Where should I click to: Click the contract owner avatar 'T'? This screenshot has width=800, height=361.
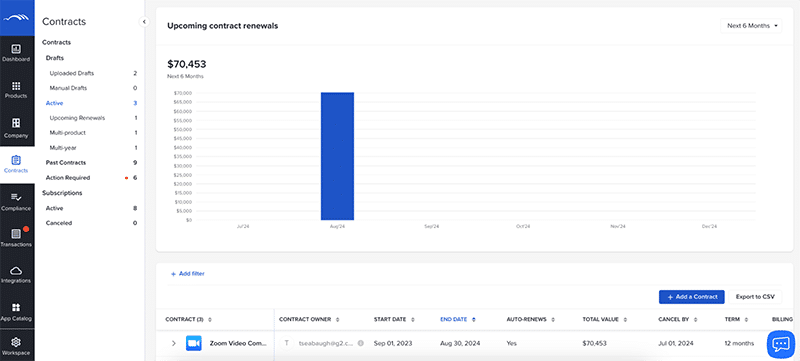point(287,343)
